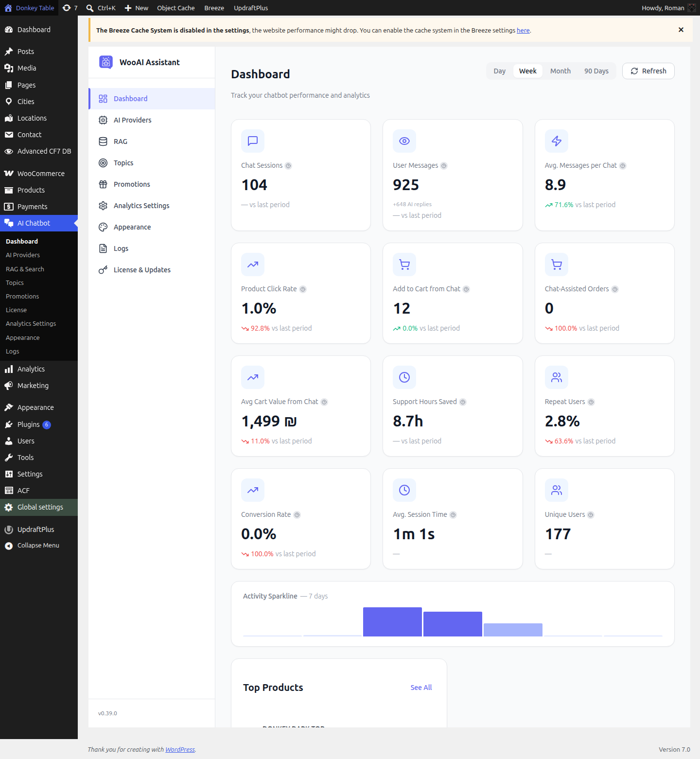700x759 pixels.
Task: Click the chat bubble icon in Chat Sessions card
Action: click(253, 141)
